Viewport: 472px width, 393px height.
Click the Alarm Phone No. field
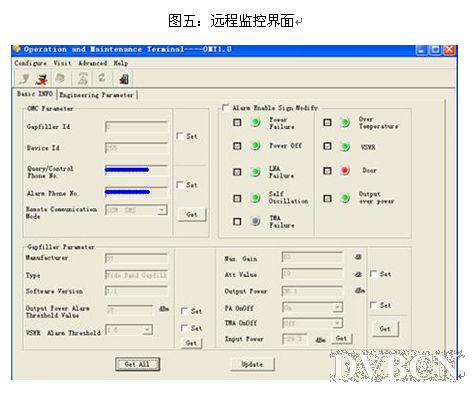136,192
